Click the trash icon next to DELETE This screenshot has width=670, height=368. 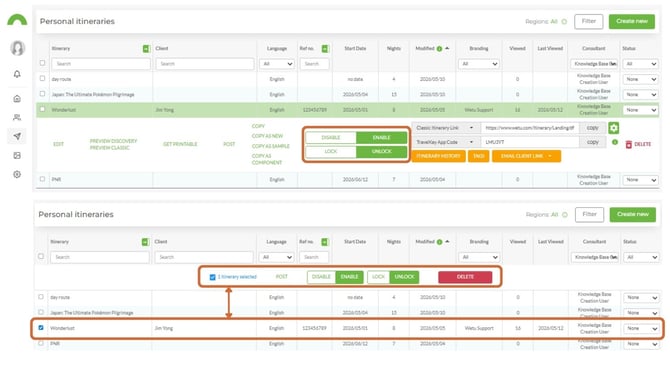pos(629,144)
